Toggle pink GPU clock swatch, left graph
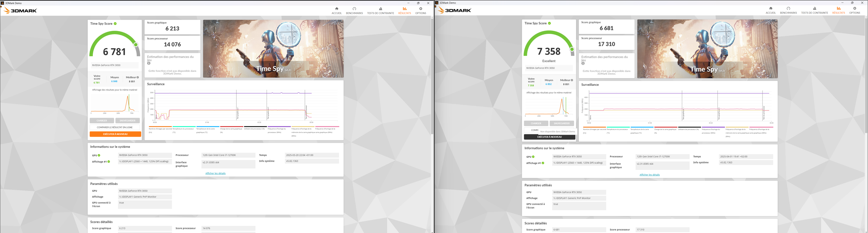This screenshot has width=868, height=233. pos(327,127)
